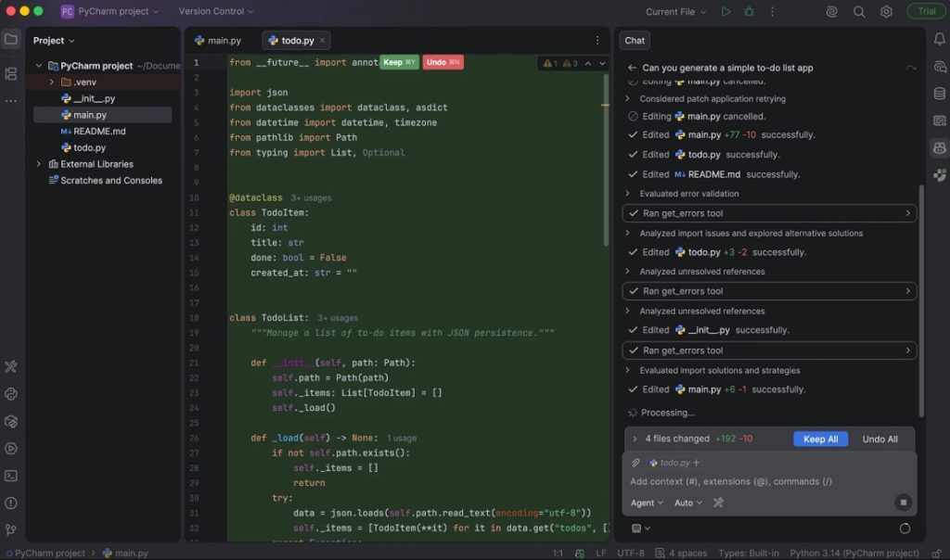Click the Undo All button
Image resolution: width=950 pixels, height=560 pixels.
pos(879,439)
